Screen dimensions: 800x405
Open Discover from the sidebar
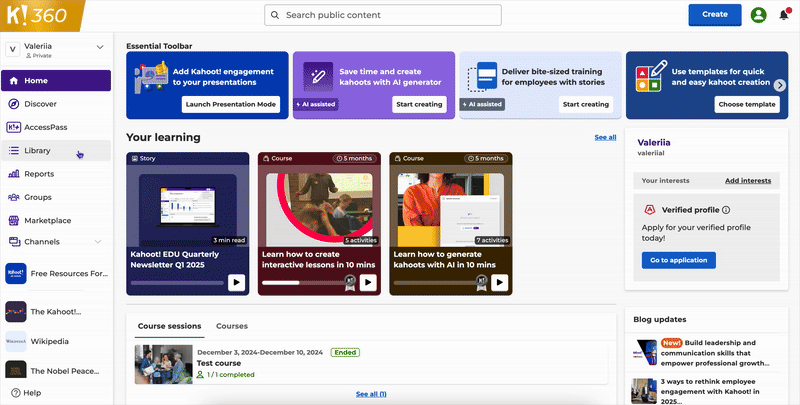pos(41,104)
